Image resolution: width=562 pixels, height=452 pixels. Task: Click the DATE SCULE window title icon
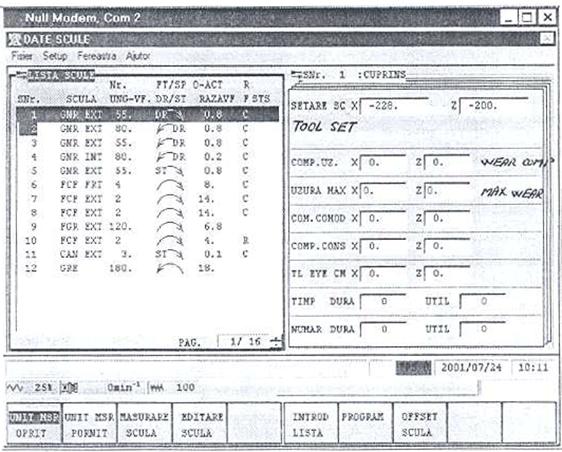tap(15, 40)
